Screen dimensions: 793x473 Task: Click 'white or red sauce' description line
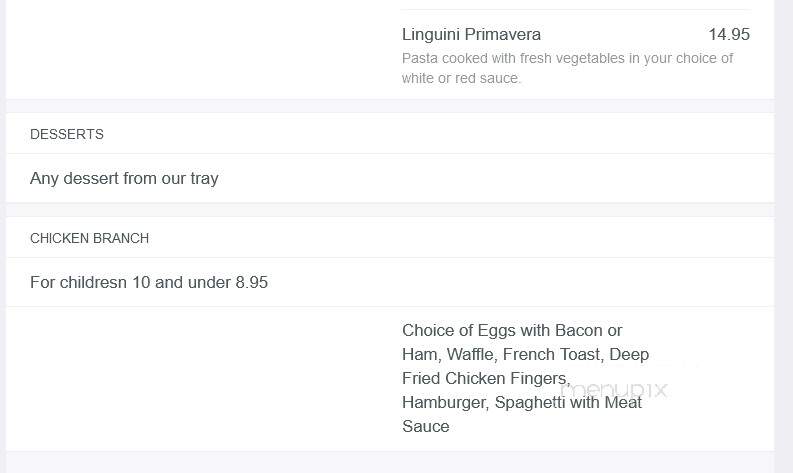coord(461,78)
